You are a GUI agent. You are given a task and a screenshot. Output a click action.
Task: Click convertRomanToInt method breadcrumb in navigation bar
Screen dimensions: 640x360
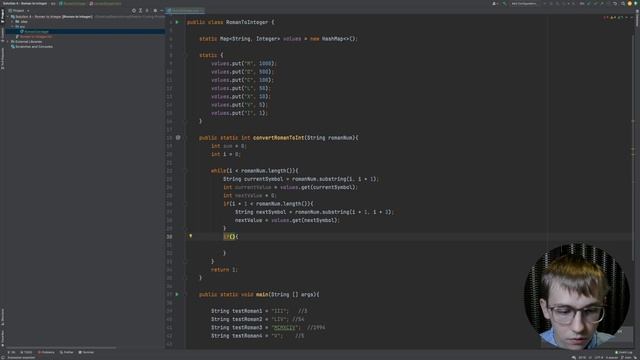pyautogui.click(x=106, y=3)
